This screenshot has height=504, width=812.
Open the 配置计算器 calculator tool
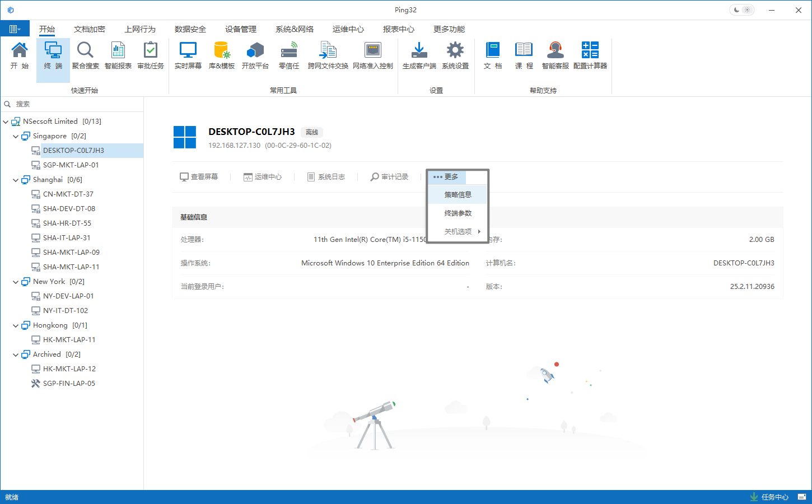pos(590,55)
